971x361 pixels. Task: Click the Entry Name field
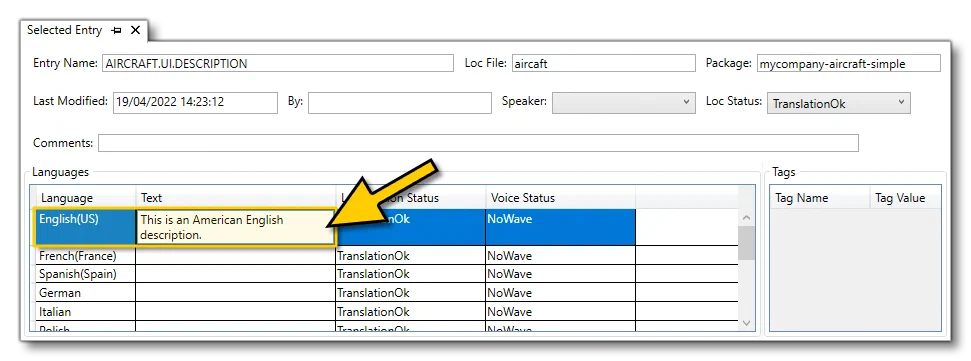(x=278, y=63)
